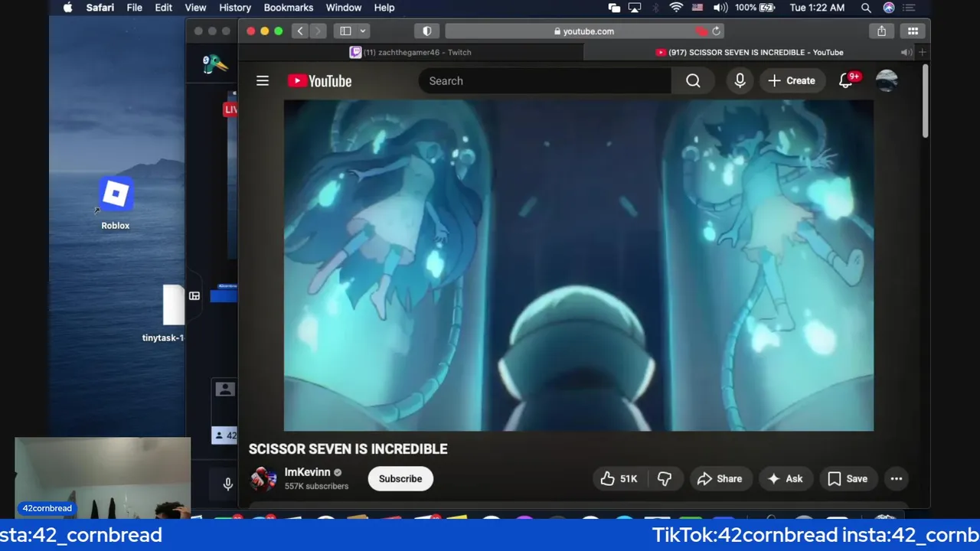Viewport: 980px width, 551px height.
Task: Reload the page in Safari address bar
Action: pos(717,31)
